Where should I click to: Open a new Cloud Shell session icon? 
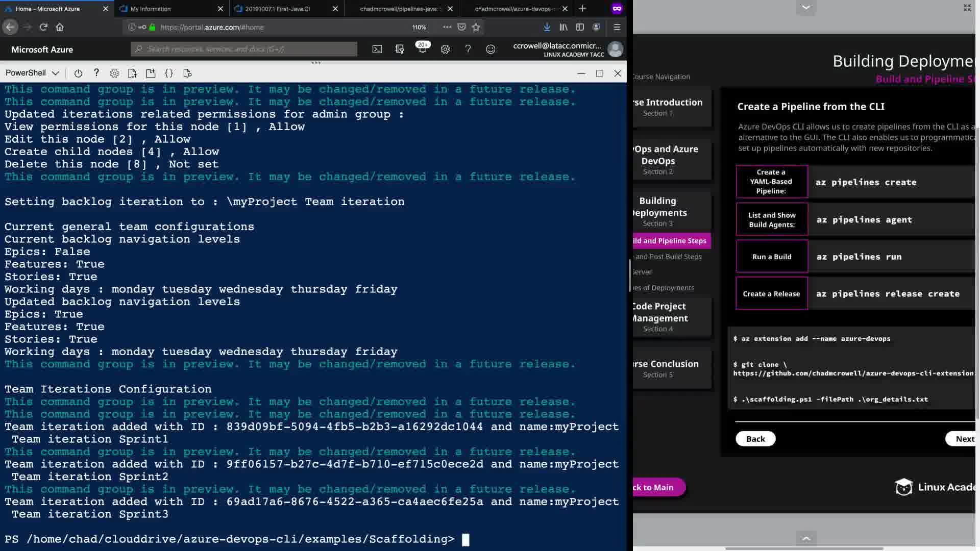(151, 73)
